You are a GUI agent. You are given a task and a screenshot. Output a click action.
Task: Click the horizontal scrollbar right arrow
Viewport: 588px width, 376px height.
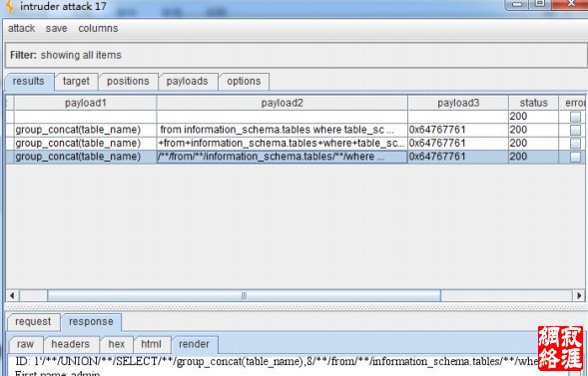pyautogui.click(x=579, y=296)
